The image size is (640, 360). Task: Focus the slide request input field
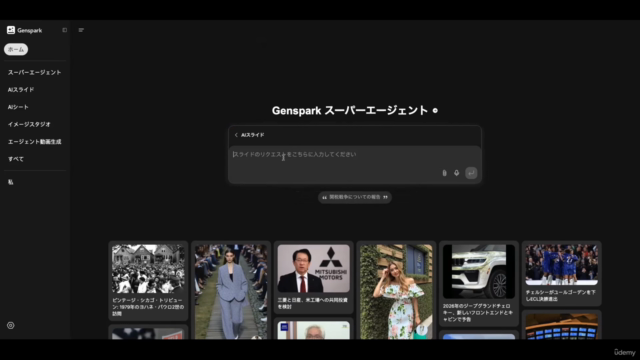tap(355, 164)
